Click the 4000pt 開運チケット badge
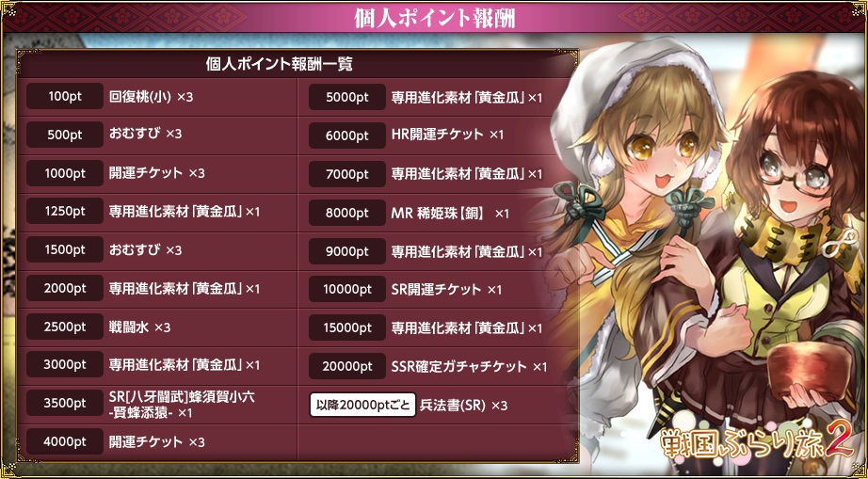The width and height of the screenshot is (868, 479). pos(65,442)
